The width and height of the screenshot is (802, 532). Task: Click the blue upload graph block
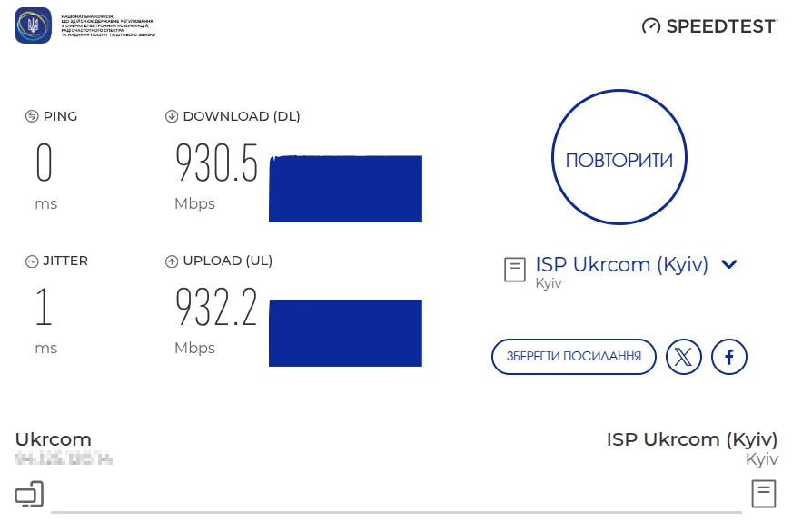click(345, 332)
